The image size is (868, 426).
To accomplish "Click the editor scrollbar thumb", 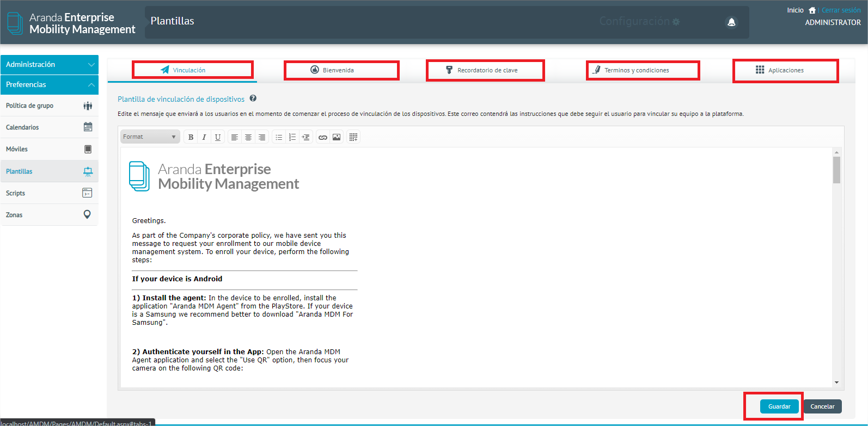I will click(x=836, y=170).
